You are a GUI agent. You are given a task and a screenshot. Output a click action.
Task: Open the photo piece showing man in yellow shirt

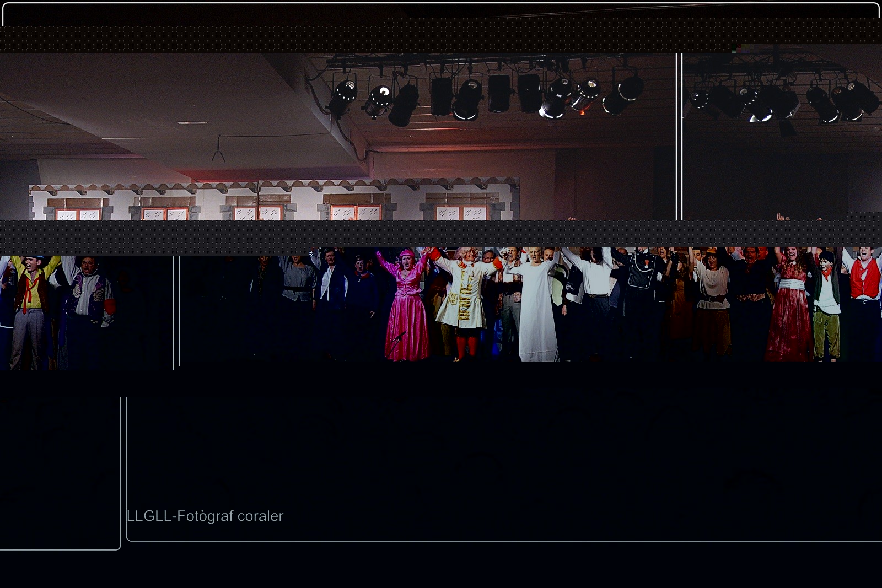87,312
